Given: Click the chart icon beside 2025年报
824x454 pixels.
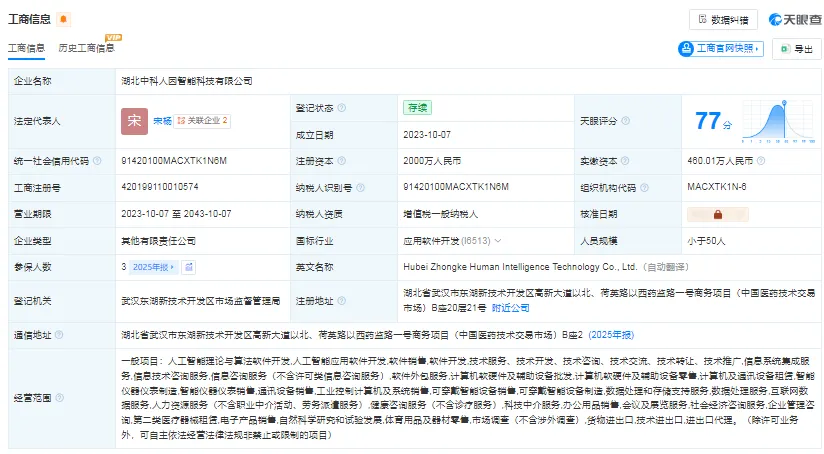Looking at the screenshot, I should (189, 267).
